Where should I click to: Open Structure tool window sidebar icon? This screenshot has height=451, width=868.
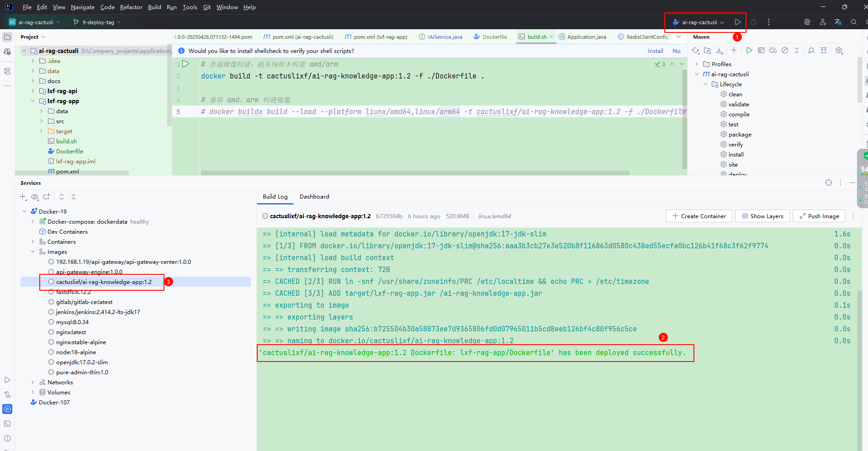(7, 71)
